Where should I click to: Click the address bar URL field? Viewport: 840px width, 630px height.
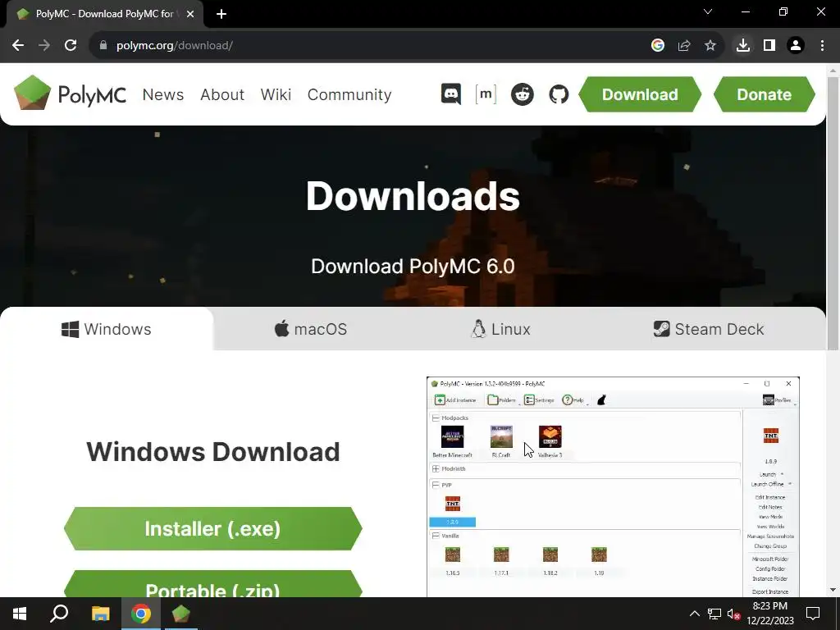[375, 46]
